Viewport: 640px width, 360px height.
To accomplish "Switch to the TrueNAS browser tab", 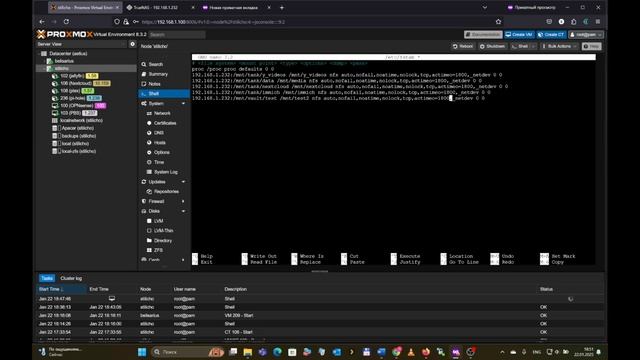I will [x=160, y=8].
